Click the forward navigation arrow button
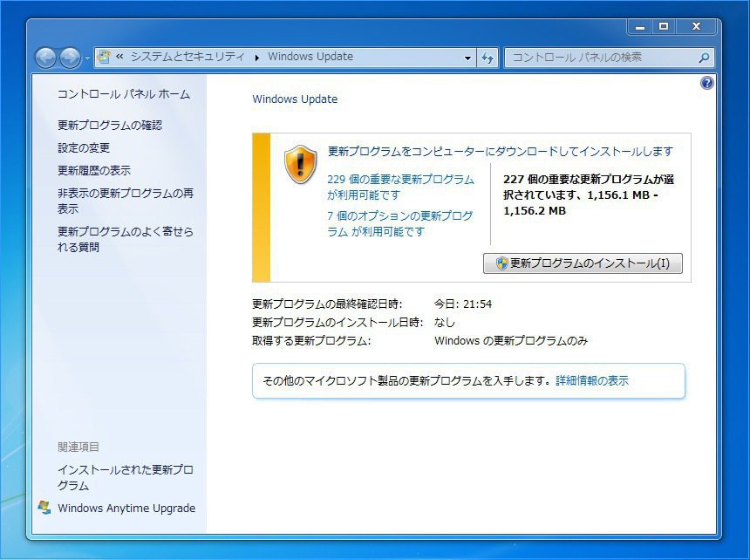Image resolution: width=750 pixels, height=560 pixels. click(70, 58)
